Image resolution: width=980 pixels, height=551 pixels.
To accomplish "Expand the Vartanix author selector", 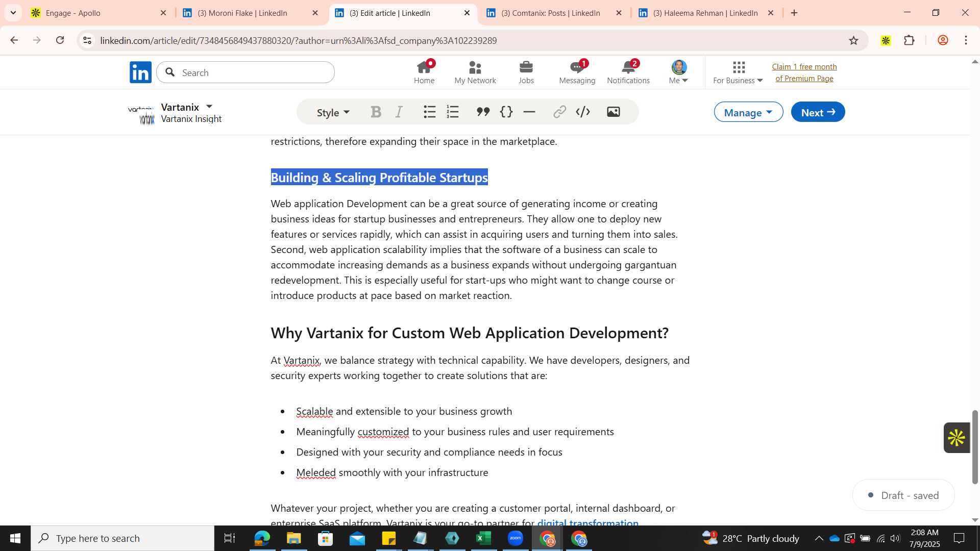I will [209, 107].
